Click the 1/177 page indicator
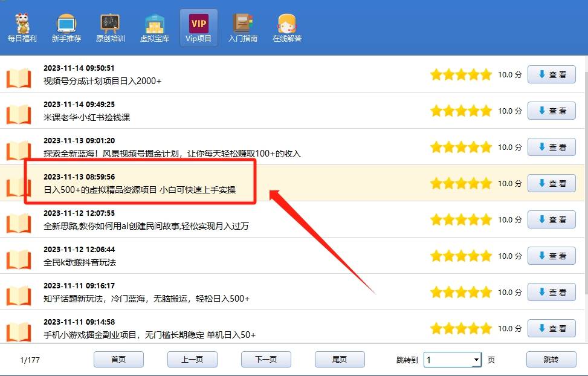The image size is (588, 376). click(30, 360)
